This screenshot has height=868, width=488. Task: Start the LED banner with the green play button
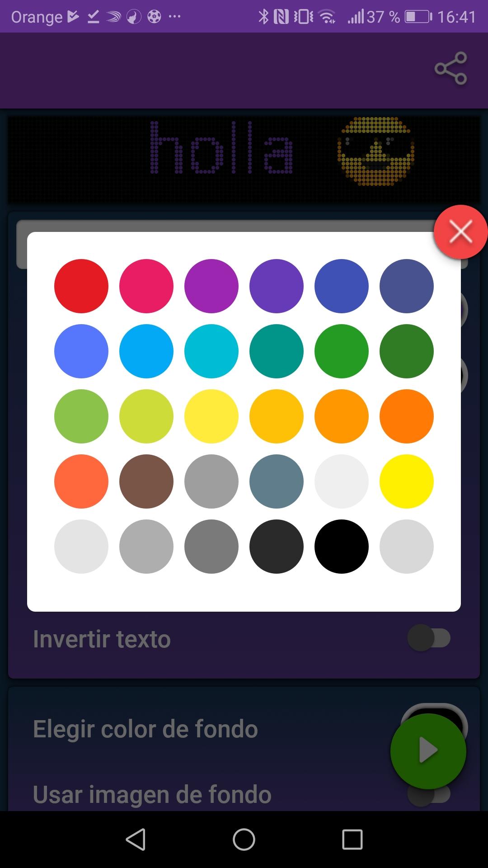click(428, 751)
